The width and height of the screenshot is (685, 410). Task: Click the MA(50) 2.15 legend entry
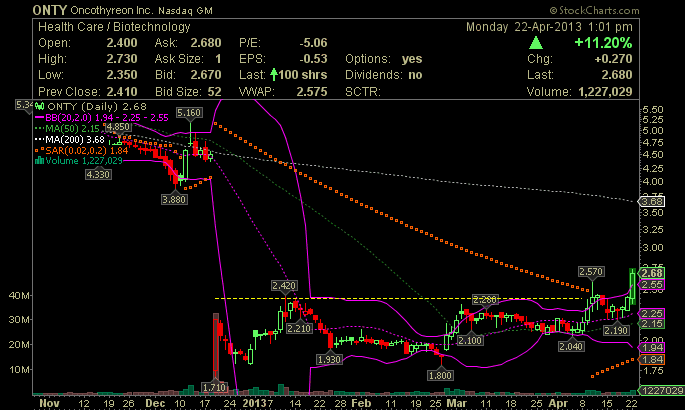pos(67,129)
